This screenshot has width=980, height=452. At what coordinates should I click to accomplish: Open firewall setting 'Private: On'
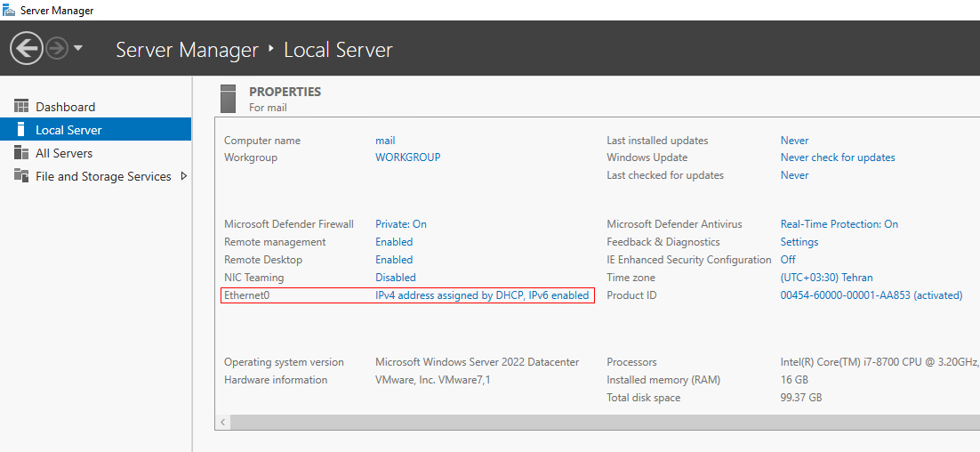point(400,224)
